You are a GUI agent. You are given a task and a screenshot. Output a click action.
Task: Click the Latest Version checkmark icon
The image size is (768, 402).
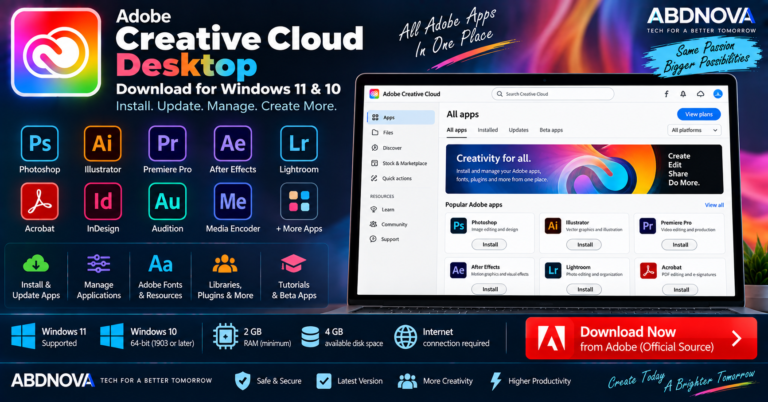click(324, 380)
